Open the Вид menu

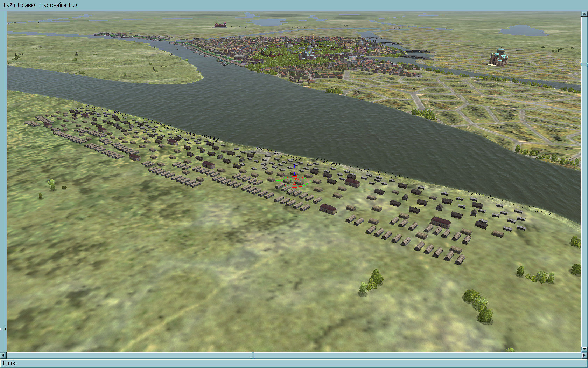(x=73, y=5)
